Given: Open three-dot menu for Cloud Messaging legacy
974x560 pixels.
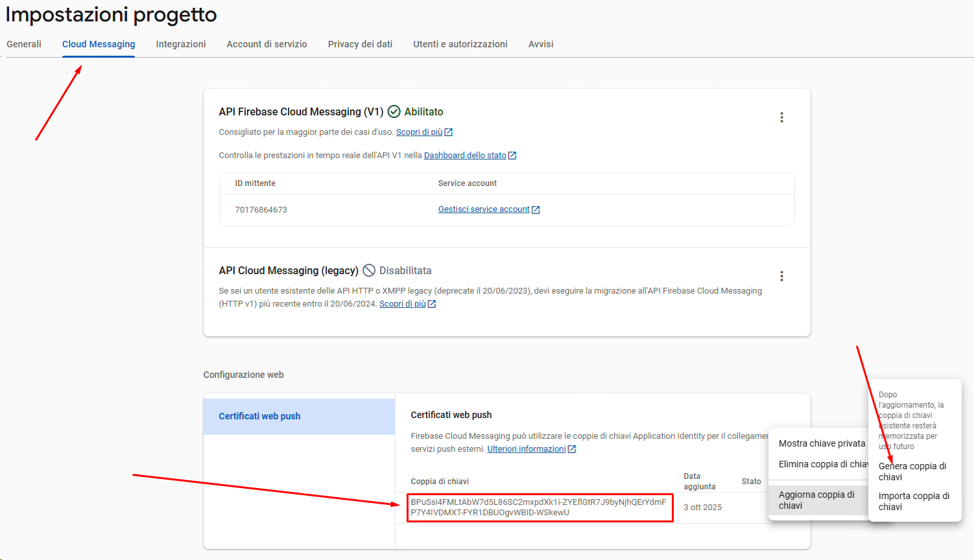Looking at the screenshot, I should [x=781, y=276].
